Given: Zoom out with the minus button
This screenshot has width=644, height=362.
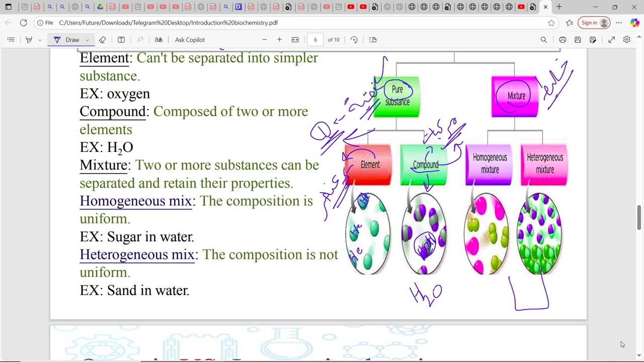Looking at the screenshot, I should click(265, 40).
